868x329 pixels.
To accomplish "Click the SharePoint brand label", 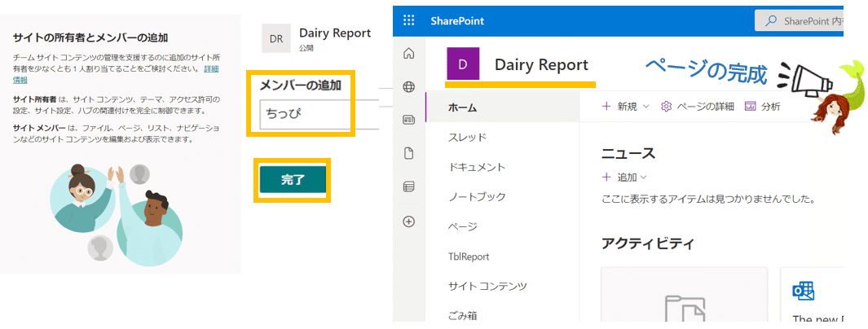I will (x=456, y=21).
